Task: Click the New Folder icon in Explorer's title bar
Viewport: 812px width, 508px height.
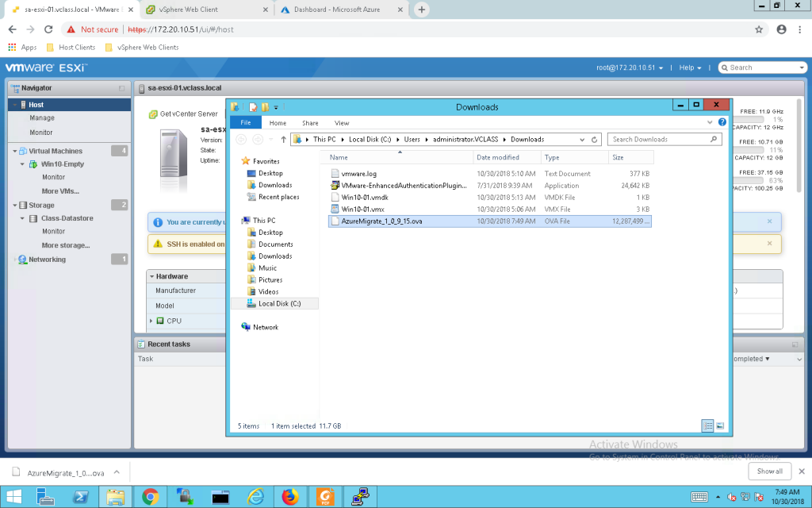Action: (x=265, y=107)
